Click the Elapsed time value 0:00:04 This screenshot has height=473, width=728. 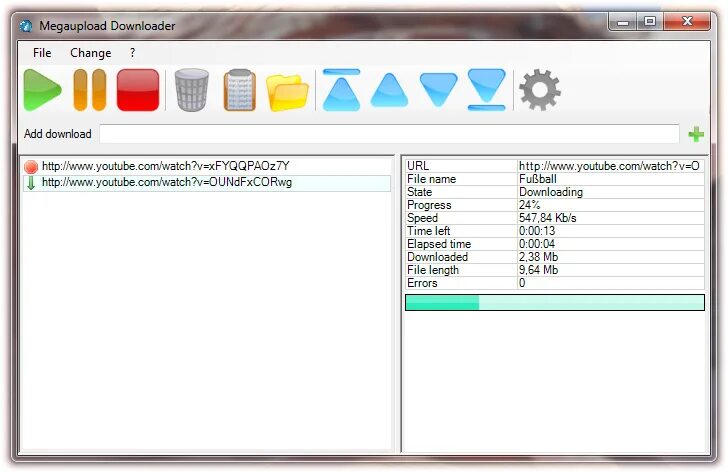click(x=537, y=244)
